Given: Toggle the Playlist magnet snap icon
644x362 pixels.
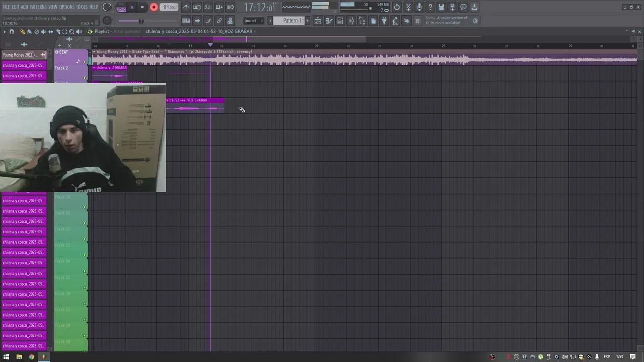Looking at the screenshot, I should click(x=12, y=32).
